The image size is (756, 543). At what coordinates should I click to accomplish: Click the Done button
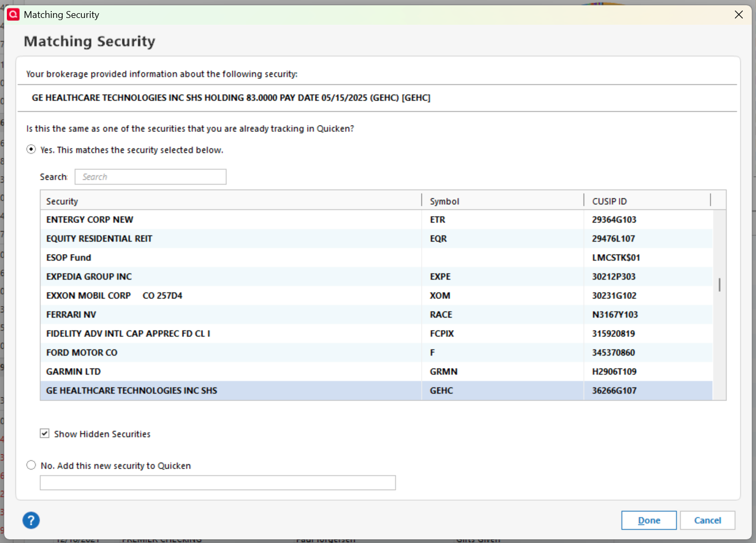649,520
